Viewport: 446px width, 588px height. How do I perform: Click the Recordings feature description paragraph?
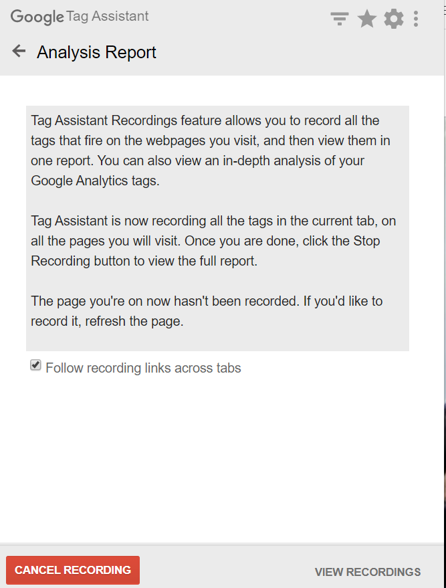pos(210,150)
